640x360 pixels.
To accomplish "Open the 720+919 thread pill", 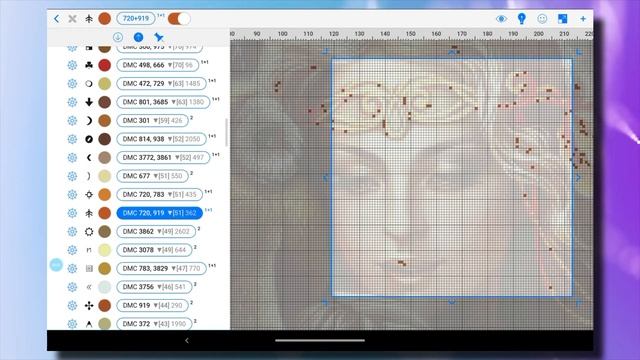I will pos(136,18).
